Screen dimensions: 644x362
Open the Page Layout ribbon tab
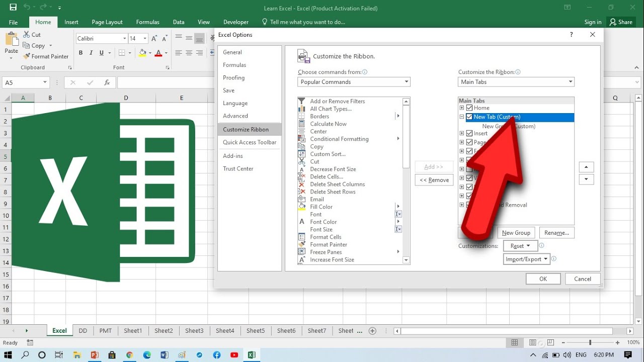(x=107, y=22)
